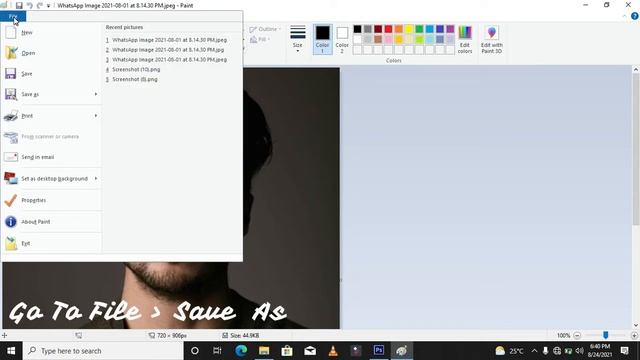Open weather 25°C widget on taskbar
Screen dimensions: 640x360
(x=509, y=351)
